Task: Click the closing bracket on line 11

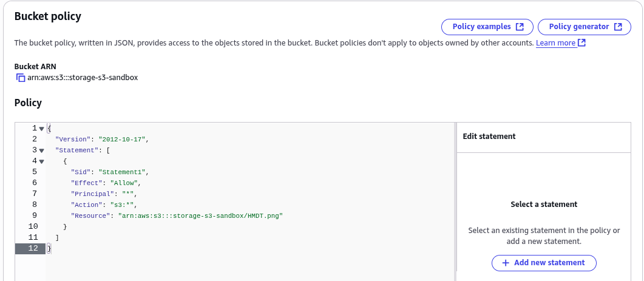Action: point(57,237)
